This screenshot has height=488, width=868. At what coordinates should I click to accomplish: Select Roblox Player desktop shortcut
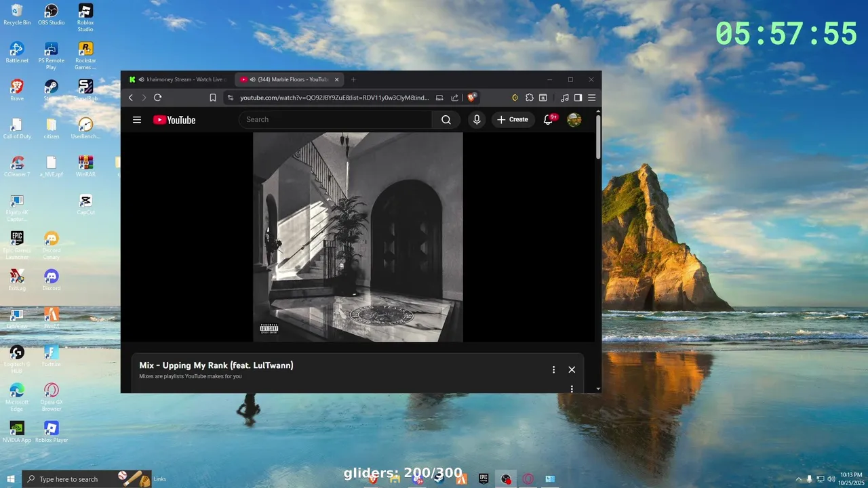[52, 432]
